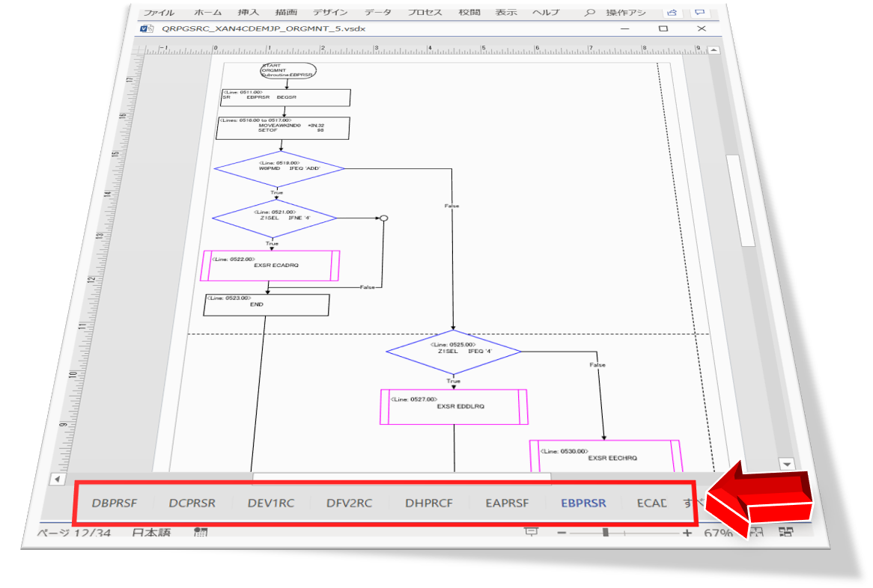Minimize the QRPGSRC document window
The height and width of the screenshot is (588, 873).
tap(625, 28)
